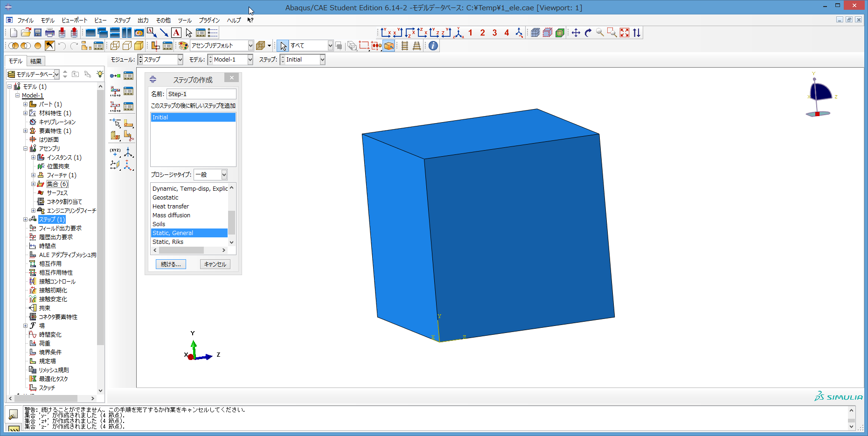Open the ビューポート menu

tap(75, 21)
